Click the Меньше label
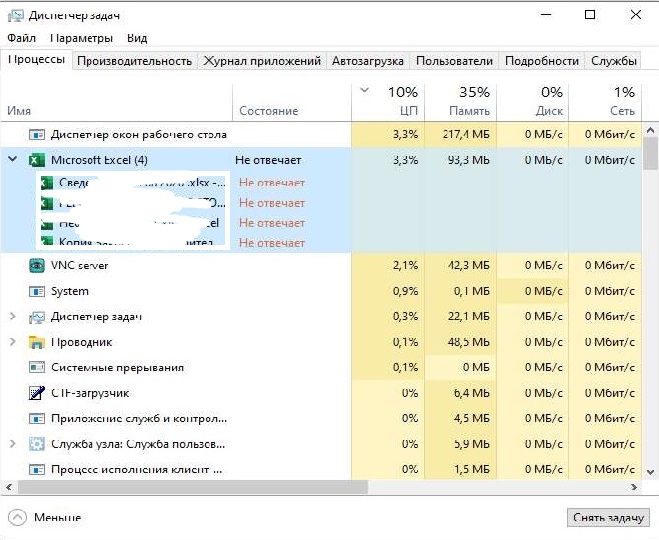The width and height of the screenshot is (659, 540). [x=58, y=517]
